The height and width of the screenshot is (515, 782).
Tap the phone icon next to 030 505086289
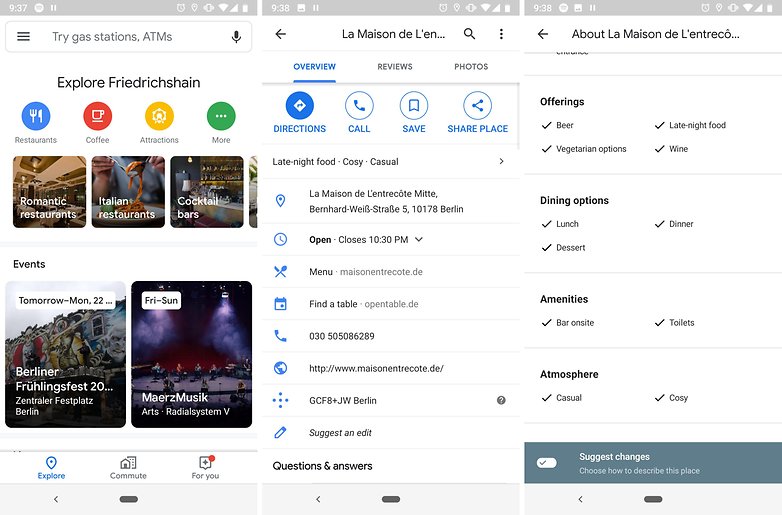(280, 336)
